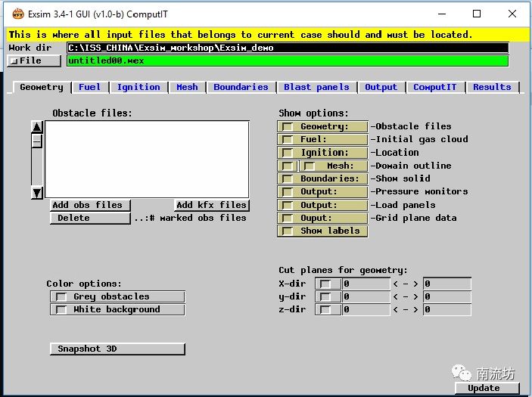Image resolution: width=532 pixels, height=397 pixels.
Task: Click the Work dir path field
Action: (288, 48)
